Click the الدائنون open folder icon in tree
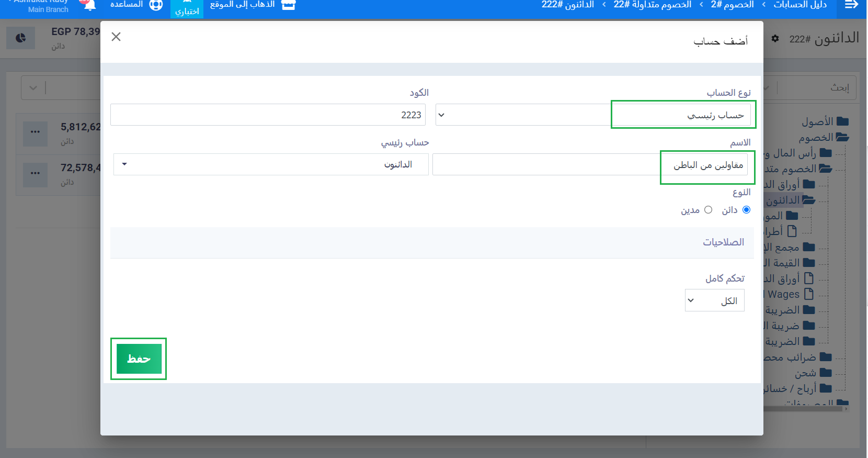The image size is (868, 458). tap(809, 200)
